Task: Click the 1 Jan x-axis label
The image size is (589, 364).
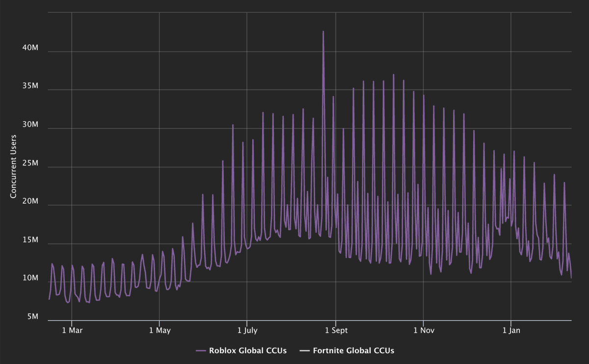Action: point(511,331)
